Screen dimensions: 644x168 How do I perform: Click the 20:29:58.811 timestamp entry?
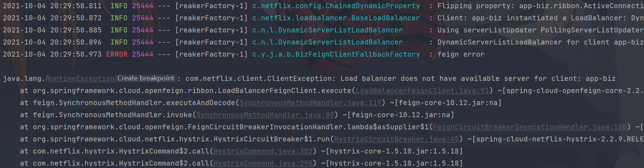(x=76, y=6)
